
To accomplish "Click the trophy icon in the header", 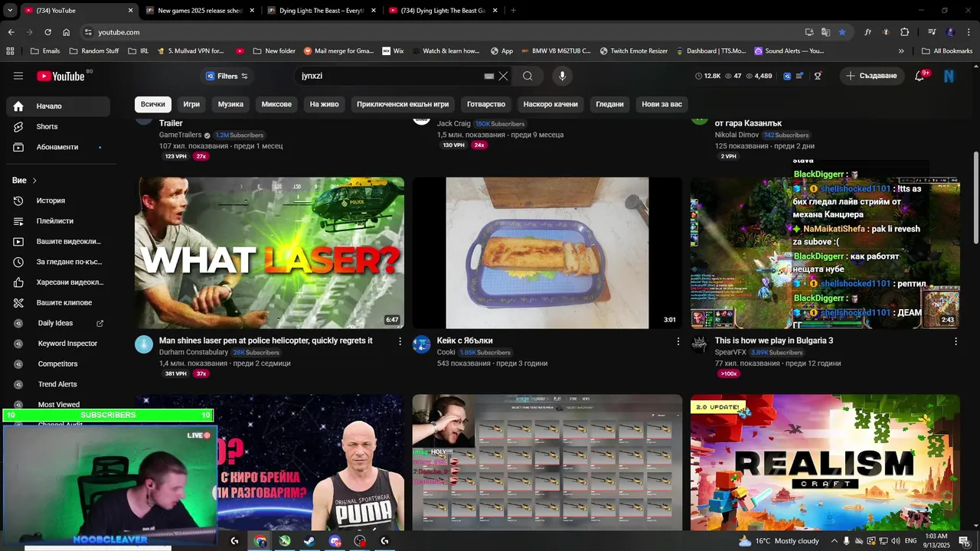I will 818,76.
